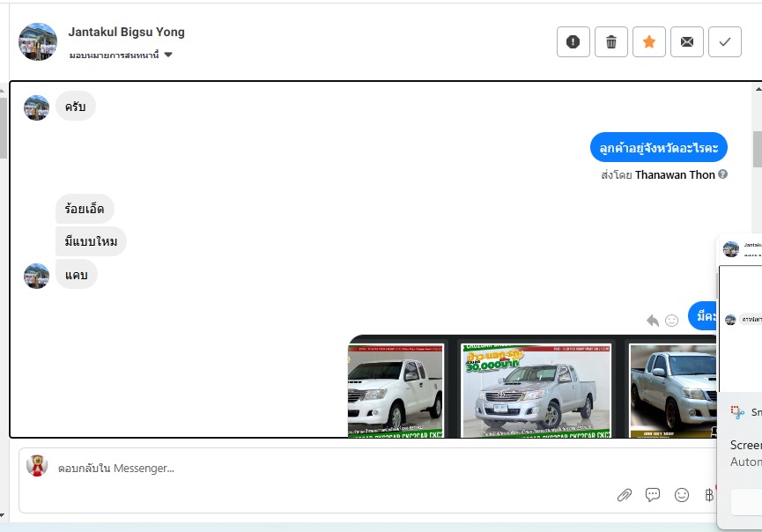Open the white Toyota pickup photo
The image size is (762, 532).
coord(396,390)
